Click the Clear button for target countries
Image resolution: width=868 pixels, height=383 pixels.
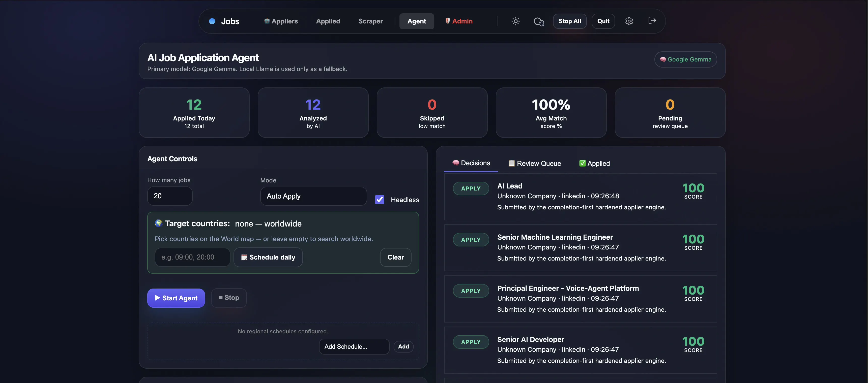(396, 258)
